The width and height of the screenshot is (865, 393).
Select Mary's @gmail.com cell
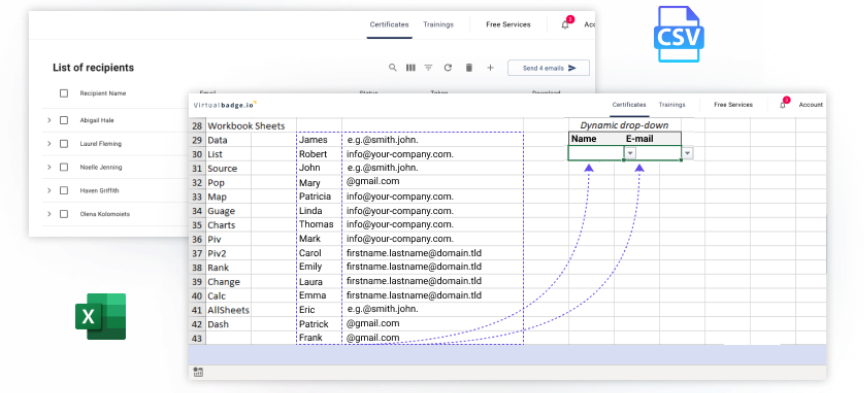[432, 182]
